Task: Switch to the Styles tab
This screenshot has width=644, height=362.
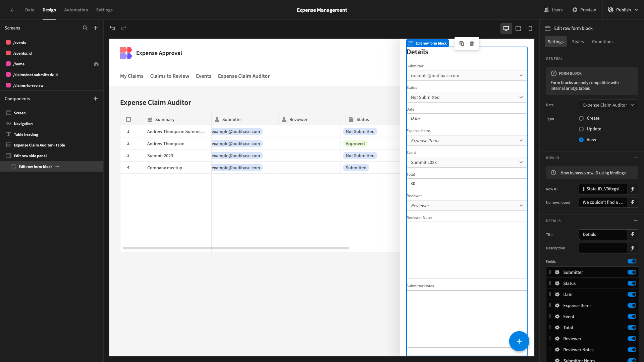Action: 578,42
